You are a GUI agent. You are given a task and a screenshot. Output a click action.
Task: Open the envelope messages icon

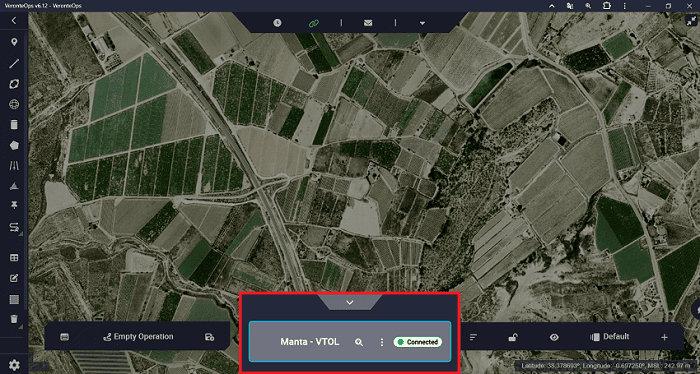point(368,23)
